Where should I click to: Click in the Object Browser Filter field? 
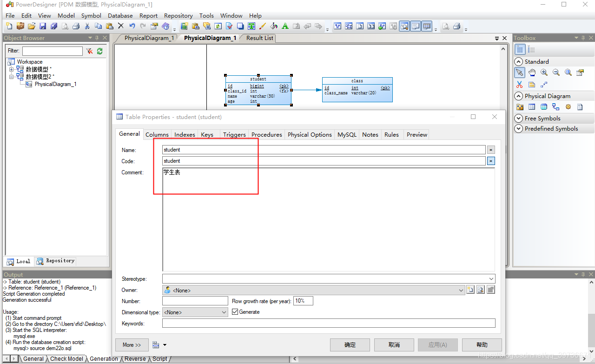pos(53,51)
